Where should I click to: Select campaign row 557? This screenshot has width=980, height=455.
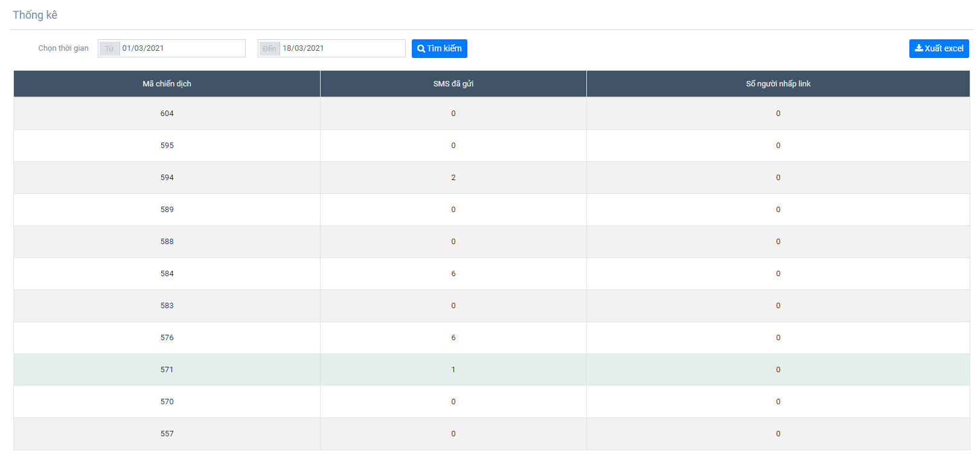coord(167,434)
